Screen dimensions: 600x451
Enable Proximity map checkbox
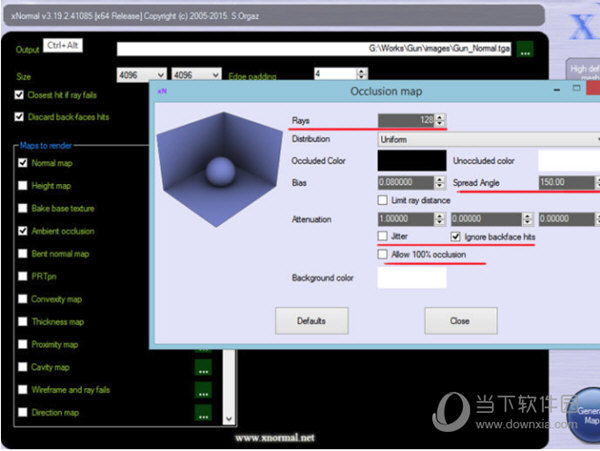click(x=23, y=344)
